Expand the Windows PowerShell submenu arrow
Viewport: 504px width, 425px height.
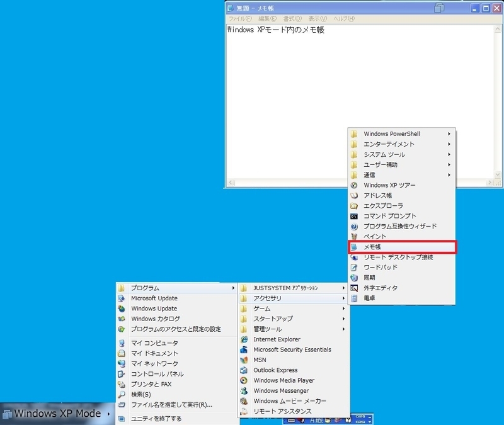[x=449, y=133]
